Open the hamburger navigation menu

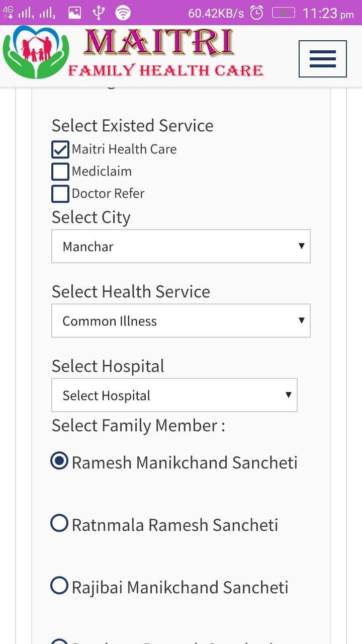[323, 59]
